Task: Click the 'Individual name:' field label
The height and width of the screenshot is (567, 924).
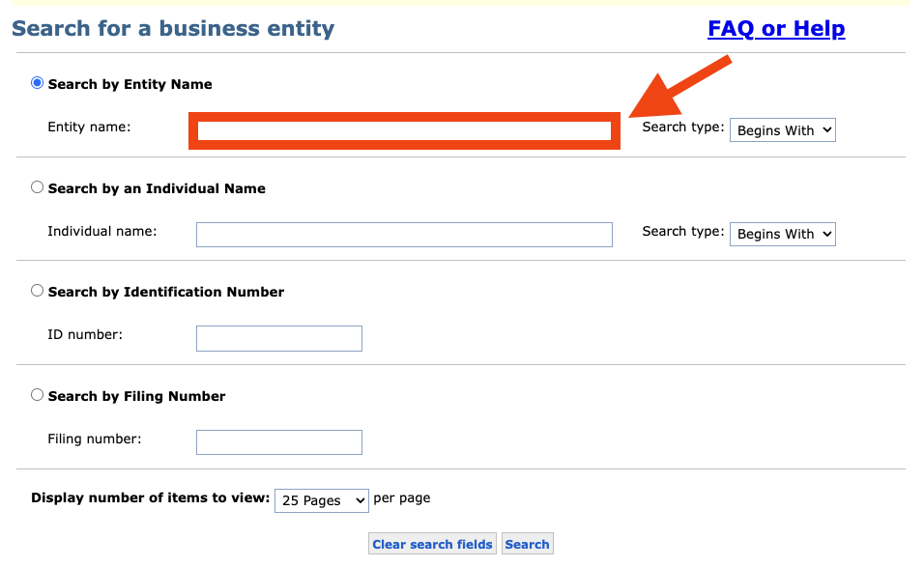Action: click(x=102, y=232)
